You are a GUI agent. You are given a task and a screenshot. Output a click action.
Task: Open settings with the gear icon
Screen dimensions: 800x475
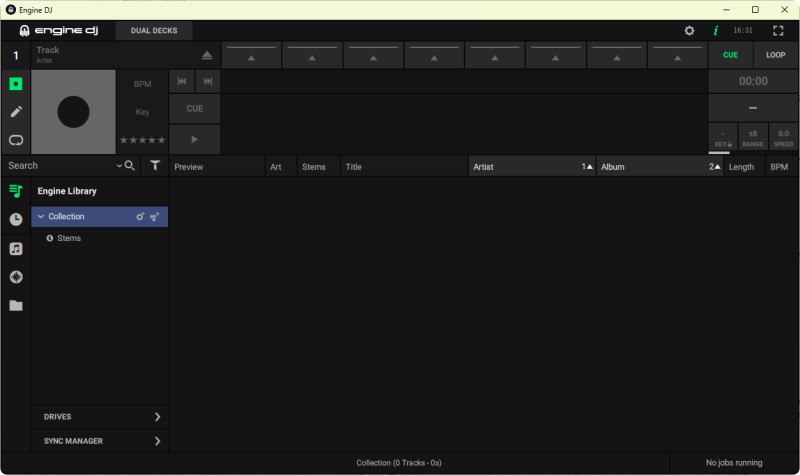pos(689,31)
